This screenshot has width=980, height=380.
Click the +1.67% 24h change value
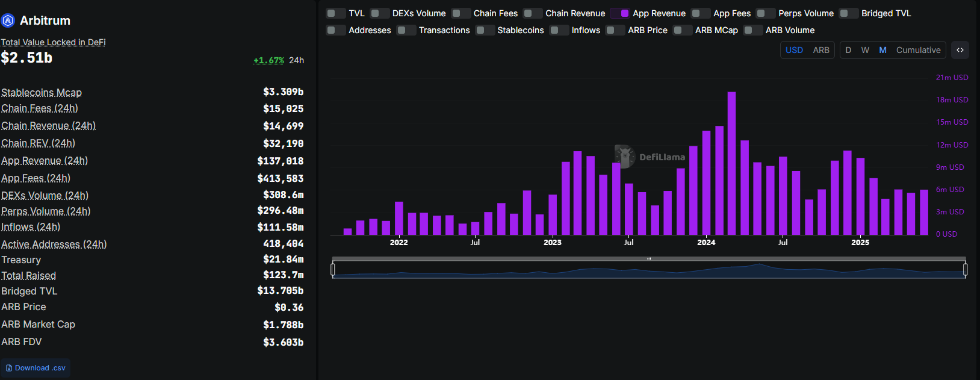(268, 60)
